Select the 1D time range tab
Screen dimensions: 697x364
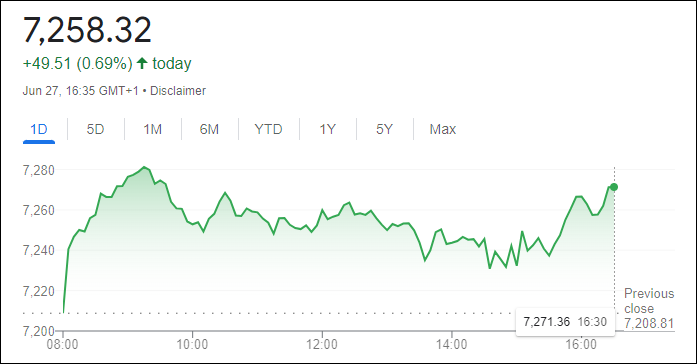tap(39, 129)
